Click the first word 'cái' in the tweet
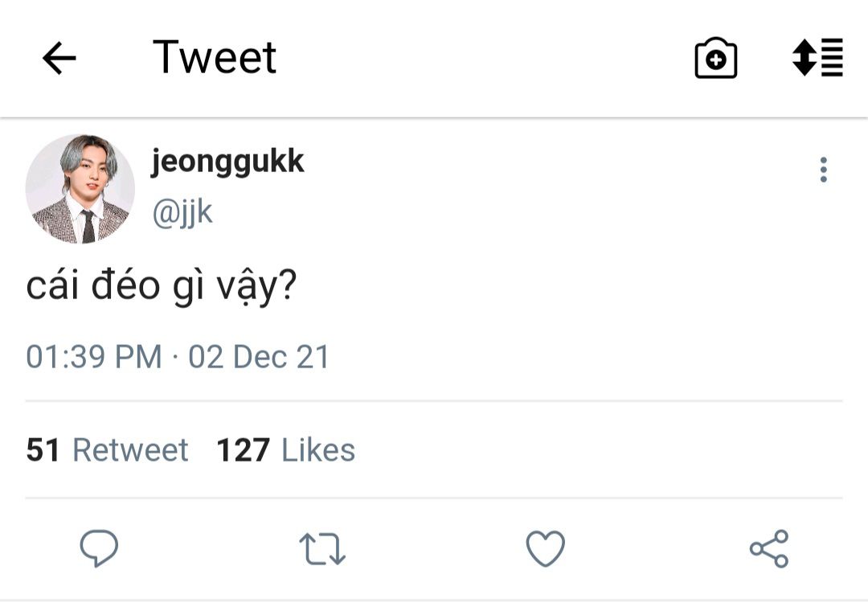 [52, 287]
